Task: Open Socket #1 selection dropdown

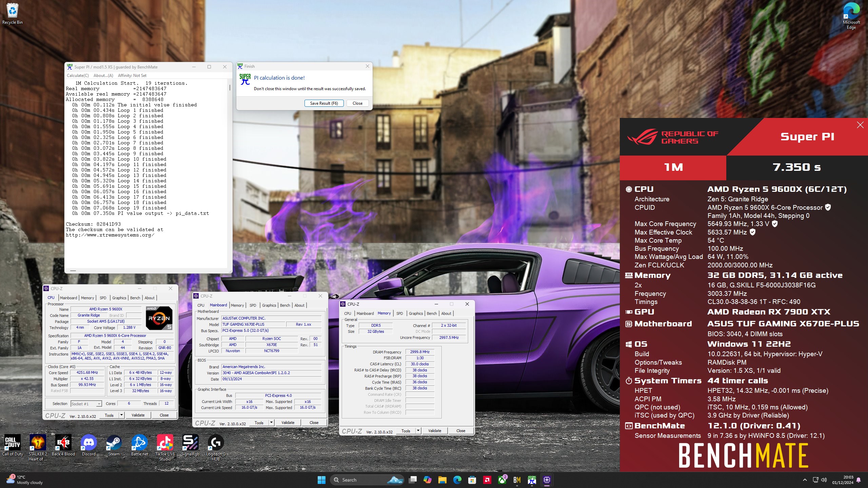Action: point(86,404)
